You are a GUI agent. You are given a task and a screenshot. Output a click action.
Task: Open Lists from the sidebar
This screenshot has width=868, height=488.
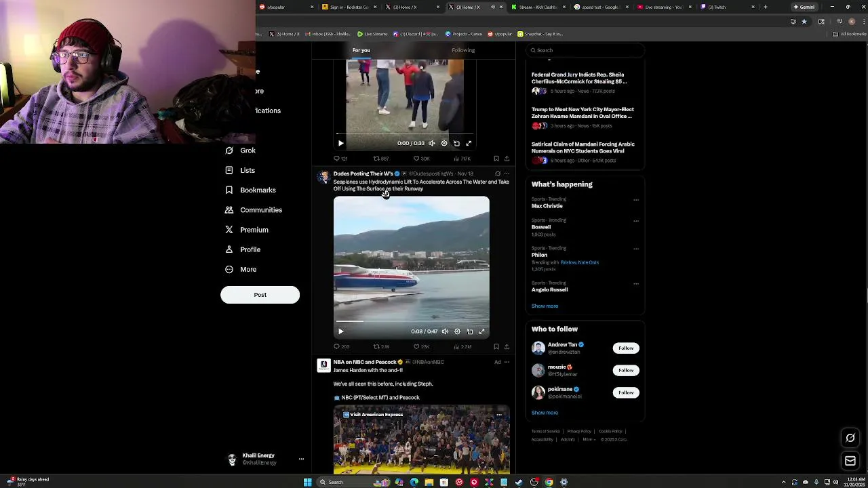click(240, 170)
